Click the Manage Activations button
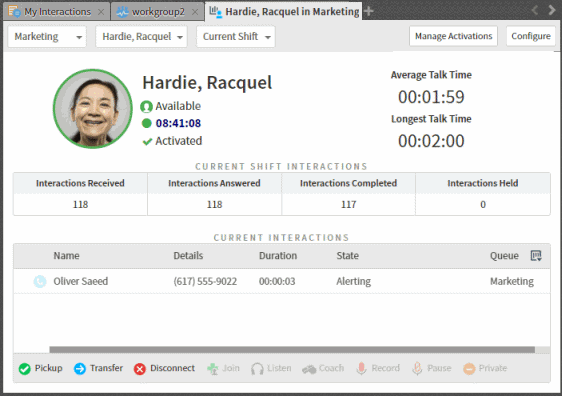The height and width of the screenshot is (396, 562). click(453, 36)
